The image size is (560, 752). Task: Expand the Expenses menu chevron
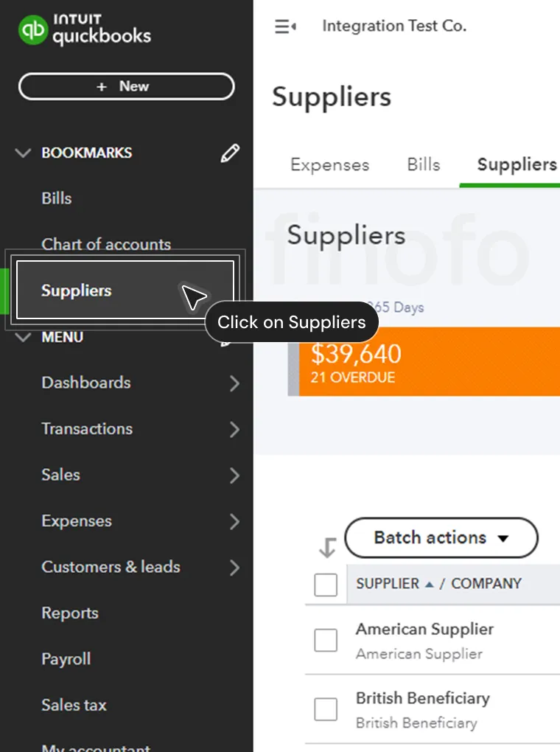point(234,522)
